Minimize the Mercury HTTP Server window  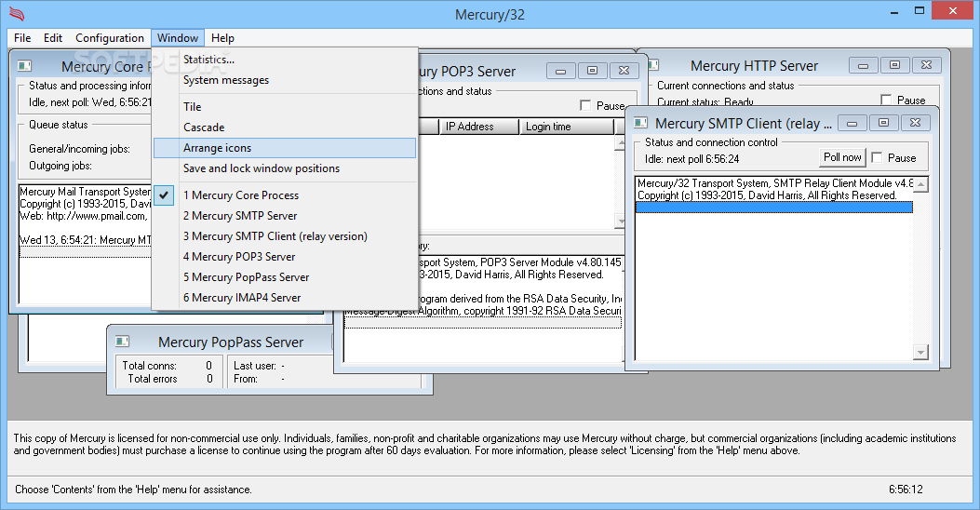(863, 65)
